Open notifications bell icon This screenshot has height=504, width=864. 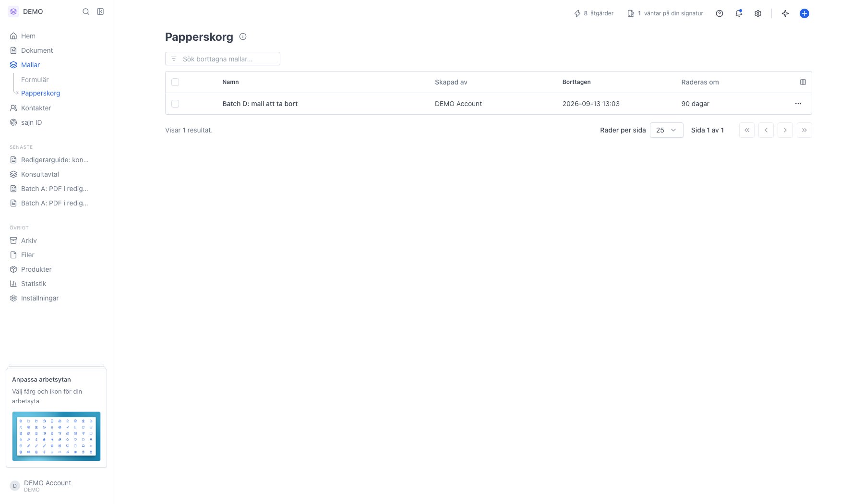[x=739, y=13]
